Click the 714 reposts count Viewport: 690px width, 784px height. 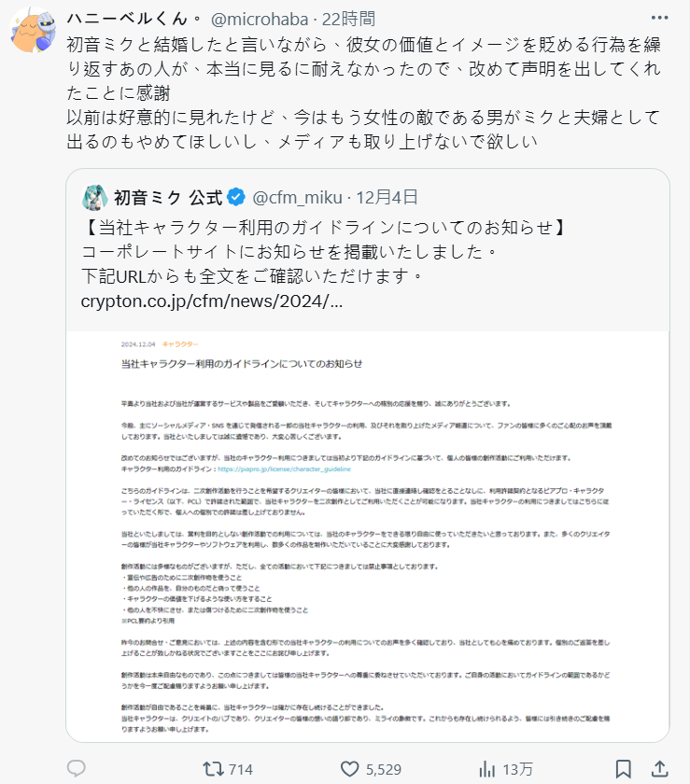tap(241, 769)
